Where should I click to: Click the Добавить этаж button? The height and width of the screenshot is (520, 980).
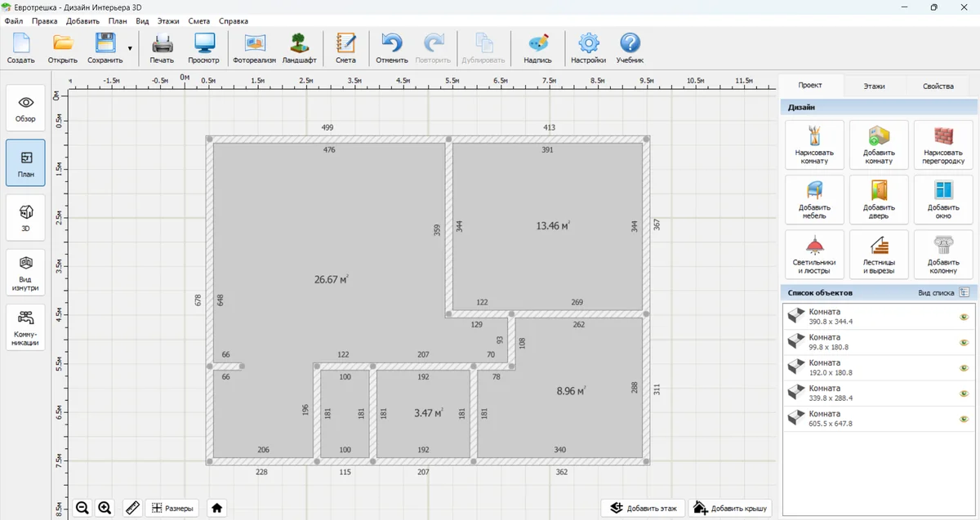tap(643, 508)
